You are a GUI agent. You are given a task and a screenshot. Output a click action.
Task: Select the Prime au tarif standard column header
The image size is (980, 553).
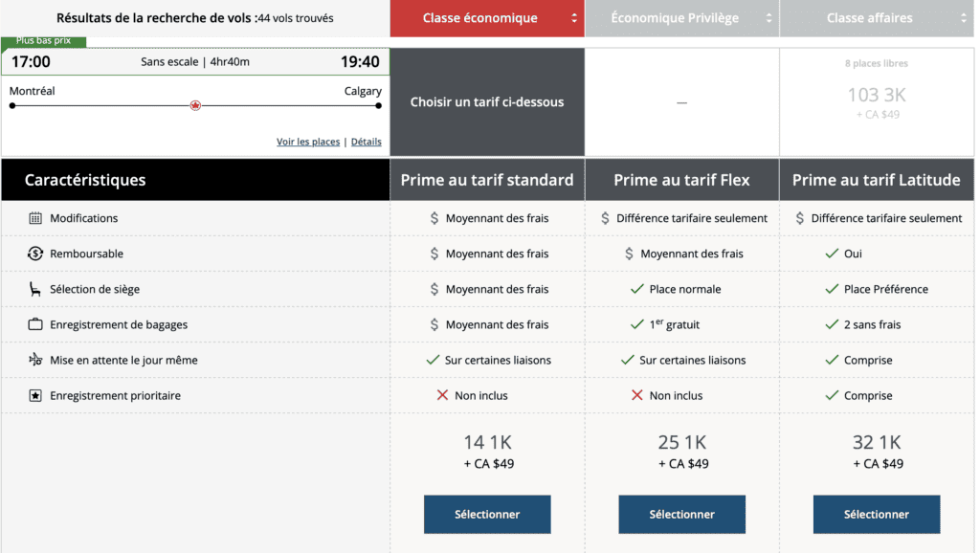pos(487,180)
